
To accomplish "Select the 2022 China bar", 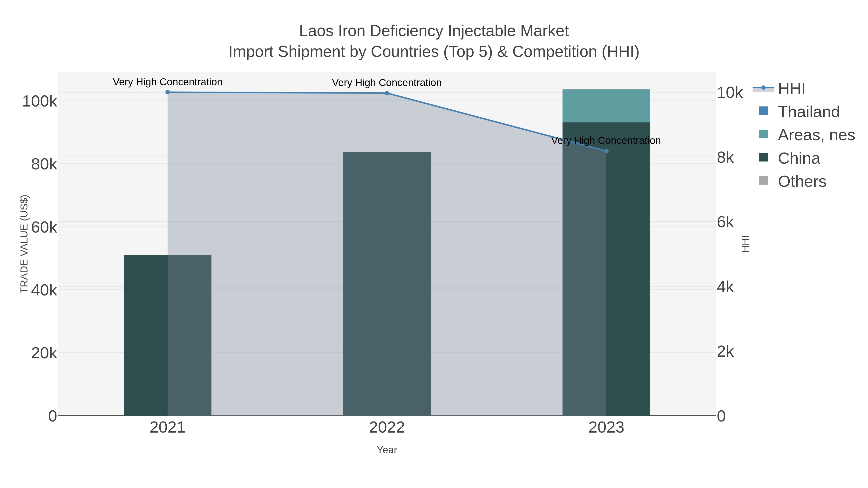I will tap(387, 284).
